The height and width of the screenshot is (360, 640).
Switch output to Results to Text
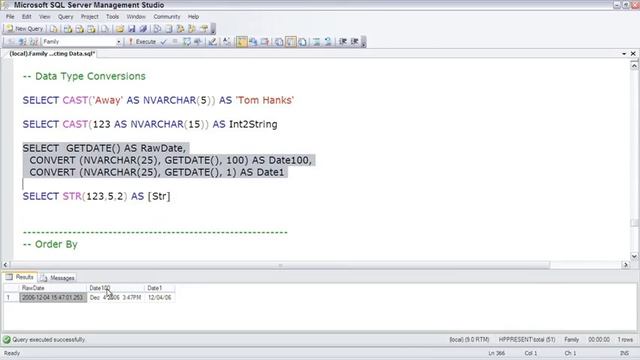click(x=279, y=42)
